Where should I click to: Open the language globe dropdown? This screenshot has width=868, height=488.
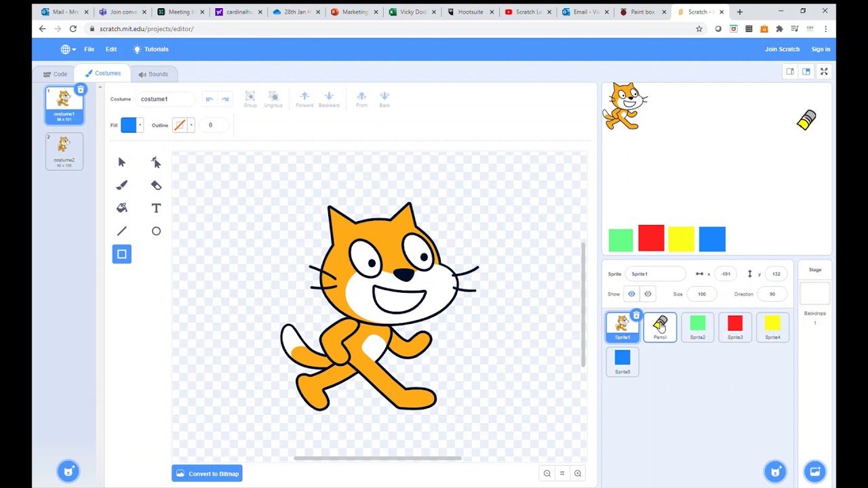click(x=68, y=49)
